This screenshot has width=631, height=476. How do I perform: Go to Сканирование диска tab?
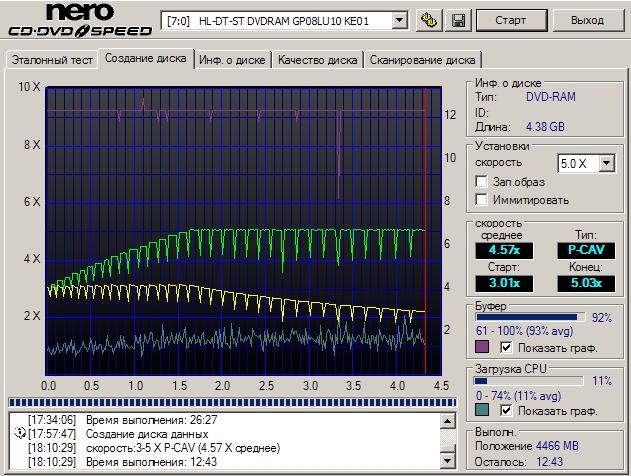tap(423, 60)
